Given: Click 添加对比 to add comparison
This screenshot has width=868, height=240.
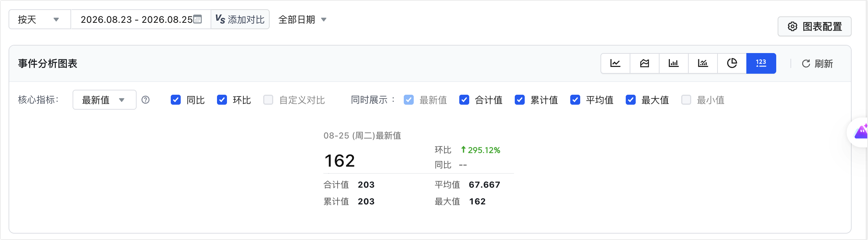Looking at the screenshot, I should pyautogui.click(x=240, y=19).
